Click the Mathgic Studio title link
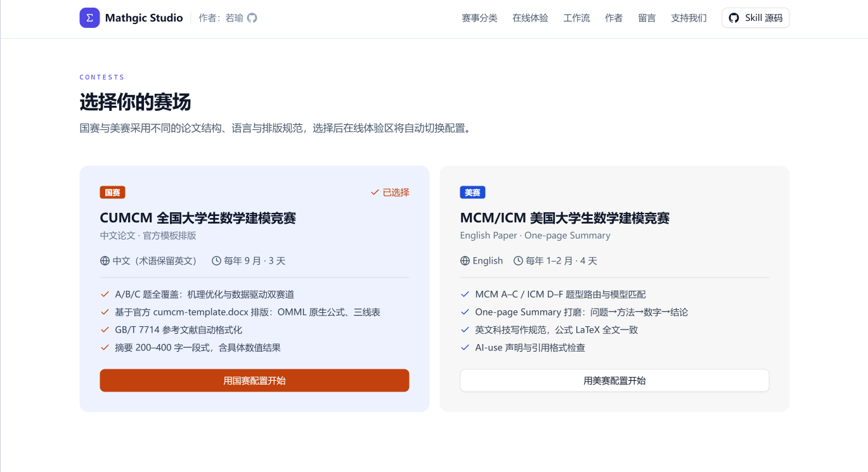868x472 pixels. point(144,18)
